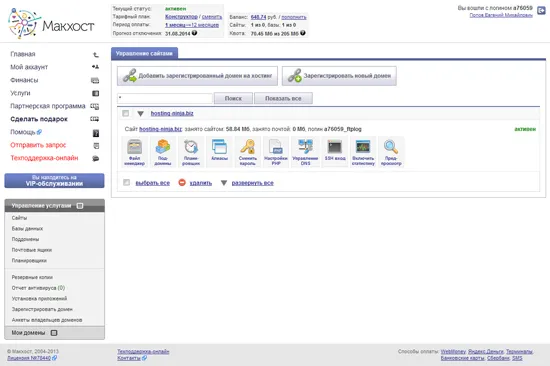Click the Макхост logo
The height and width of the screenshot is (366, 550).
pos(51,24)
